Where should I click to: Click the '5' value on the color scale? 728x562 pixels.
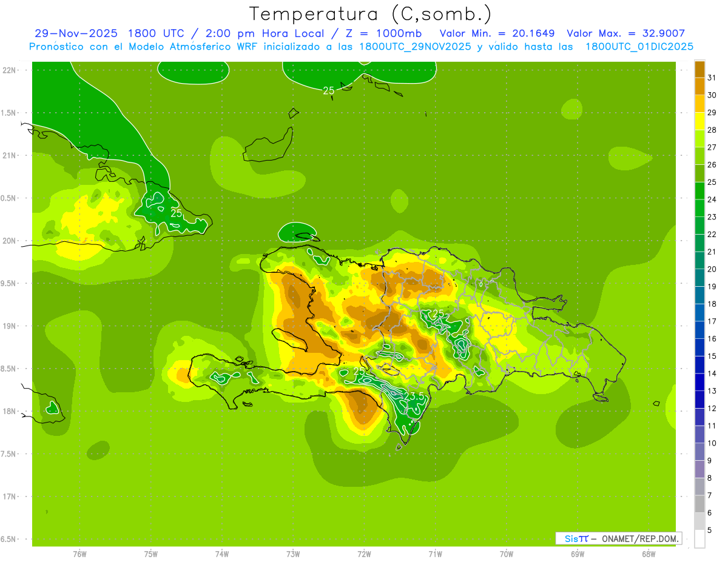click(709, 530)
